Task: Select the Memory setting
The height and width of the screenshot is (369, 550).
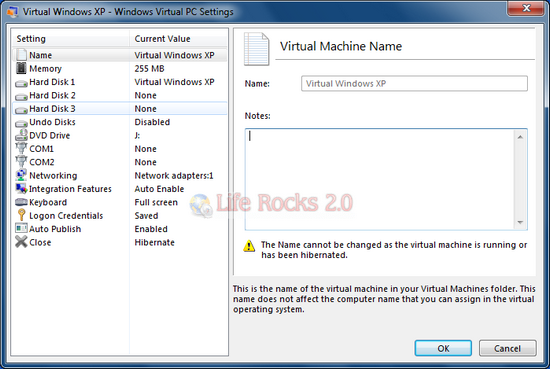Action: pos(120,68)
